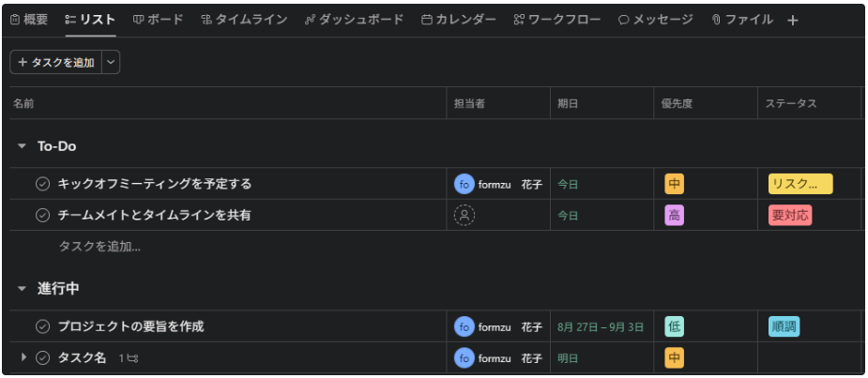
Task: Mark キックオフミーティングを予定する as complete
Action: pos(42,184)
